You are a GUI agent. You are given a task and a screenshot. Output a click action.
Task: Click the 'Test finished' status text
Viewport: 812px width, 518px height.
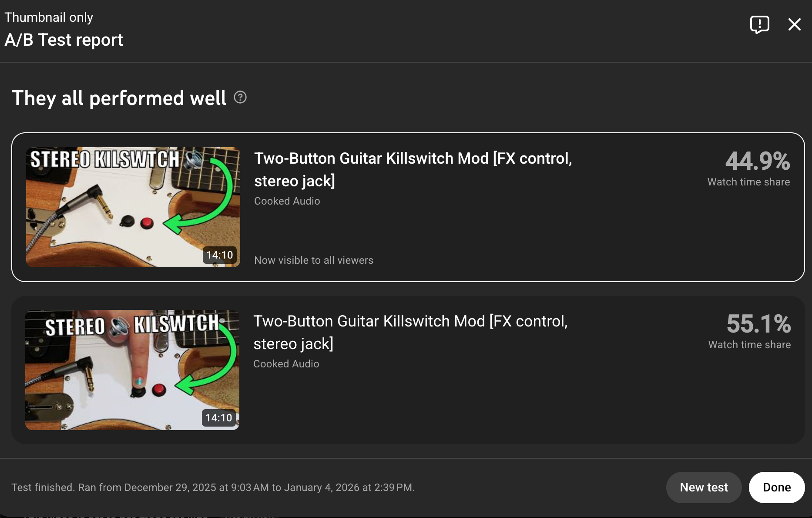(213, 488)
